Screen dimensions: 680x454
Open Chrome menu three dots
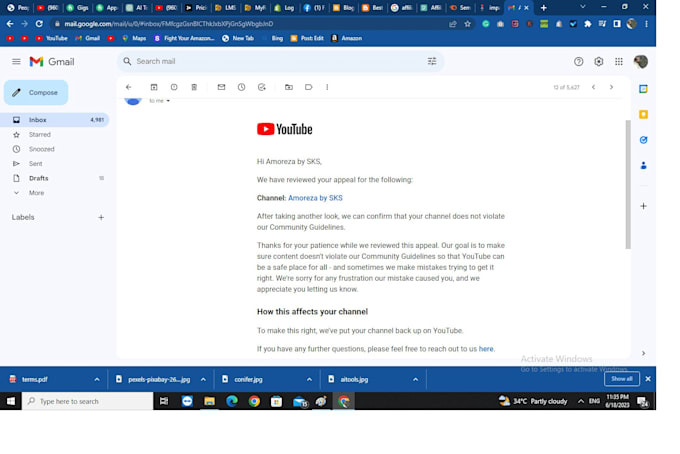[647, 24]
